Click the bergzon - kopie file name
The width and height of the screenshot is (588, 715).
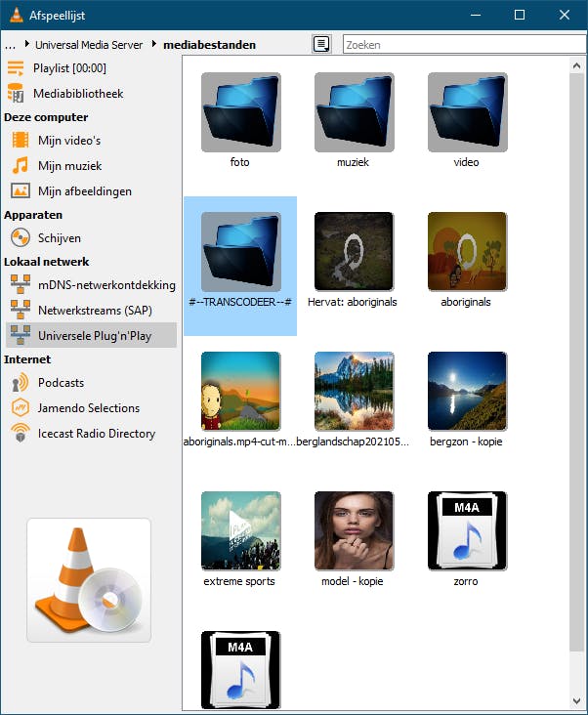466,442
